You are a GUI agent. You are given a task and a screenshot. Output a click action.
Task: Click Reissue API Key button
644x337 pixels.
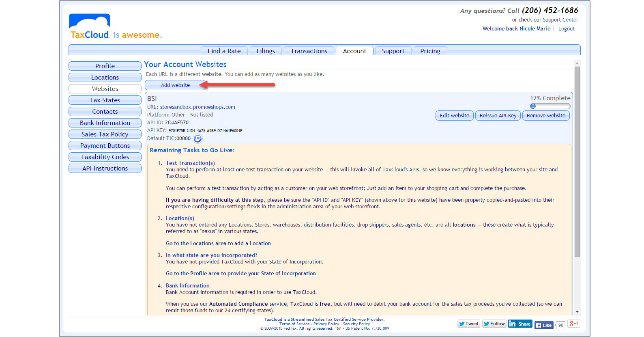(x=498, y=115)
